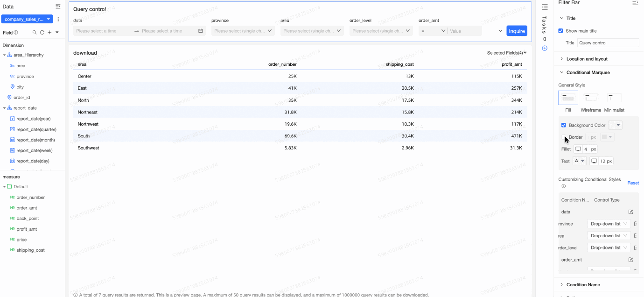The width and height of the screenshot is (644, 297).
Task: Click the Northeast row in the table
Action: pyautogui.click(x=300, y=112)
